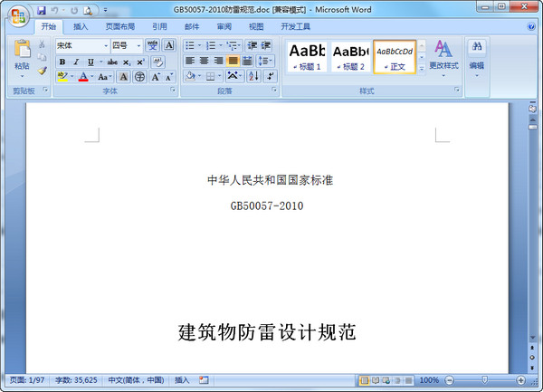The width and height of the screenshot is (543, 392).
Task: Open the highlight color dropdown arrow
Action: (x=72, y=77)
